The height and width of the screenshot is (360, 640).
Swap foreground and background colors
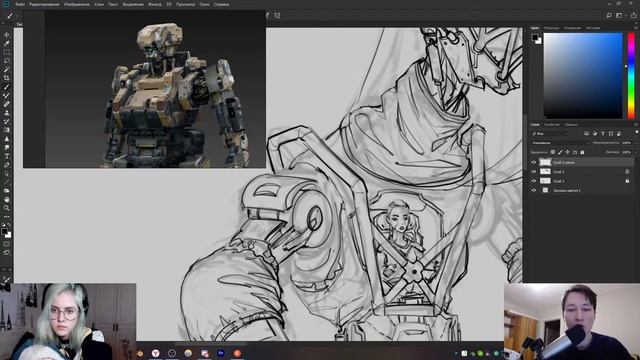tap(9, 225)
